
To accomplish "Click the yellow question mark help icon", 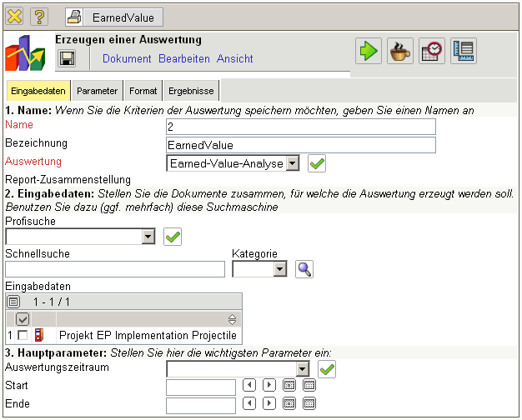I will pyautogui.click(x=40, y=17).
